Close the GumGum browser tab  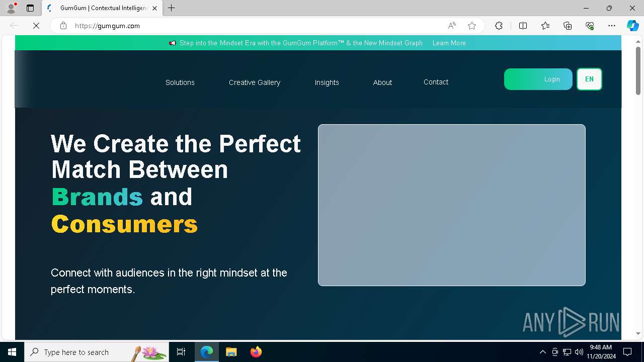coord(154,8)
